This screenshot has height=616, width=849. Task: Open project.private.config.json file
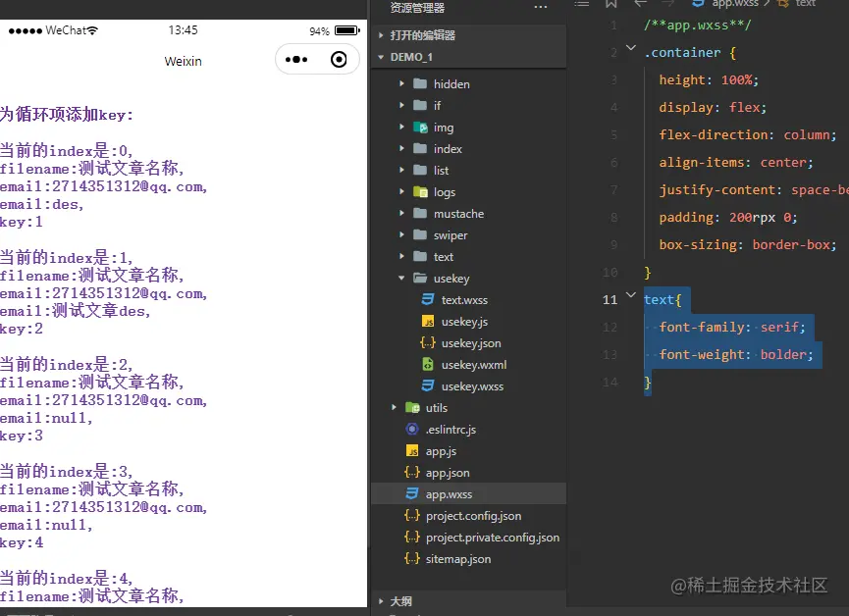pyautogui.click(x=492, y=537)
